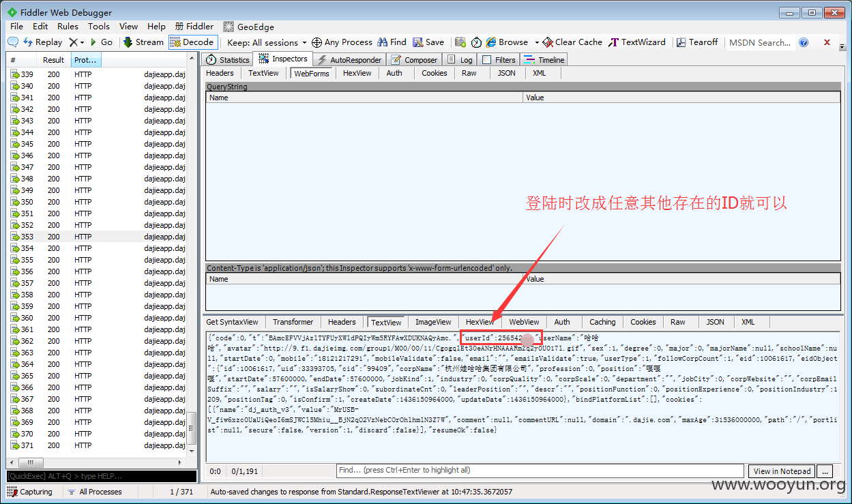Toggle Stream mode
Image resolution: width=852 pixels, height=504 pixels.
143,42
